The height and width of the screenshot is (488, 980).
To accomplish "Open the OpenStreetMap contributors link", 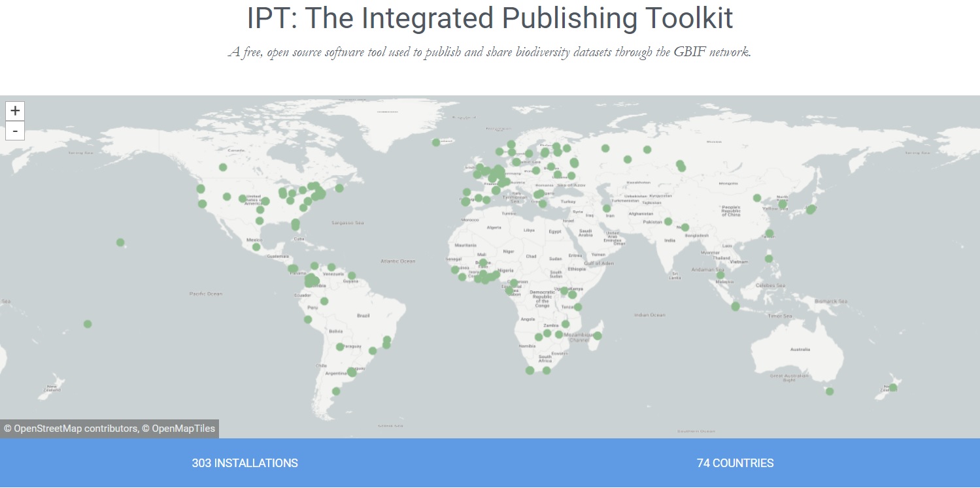I will (71, 429).
